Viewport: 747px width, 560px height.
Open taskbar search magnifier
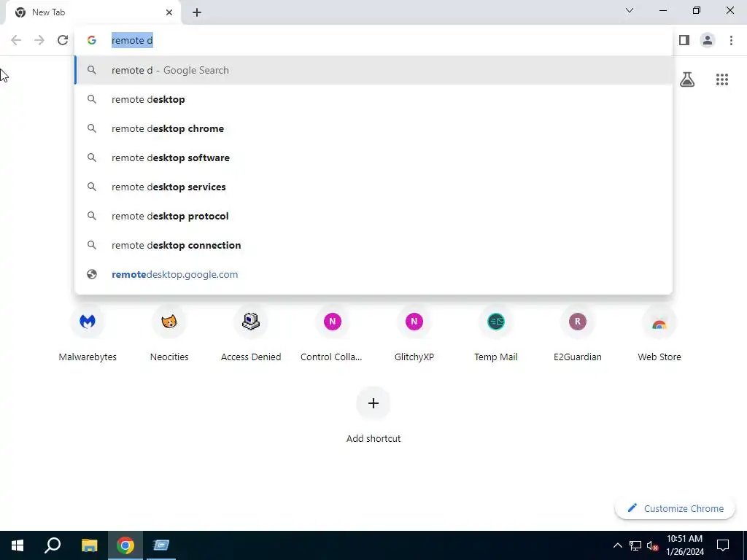pos(53,545)
